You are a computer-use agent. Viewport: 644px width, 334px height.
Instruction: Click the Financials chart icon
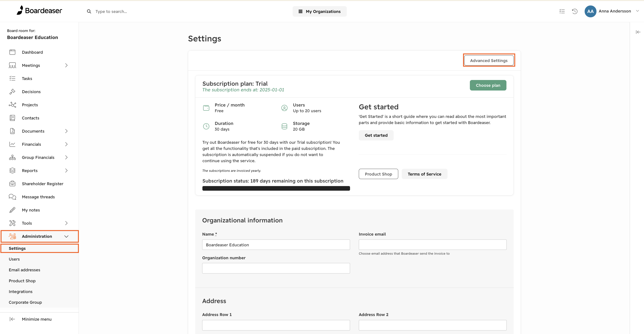click(12, 144)
